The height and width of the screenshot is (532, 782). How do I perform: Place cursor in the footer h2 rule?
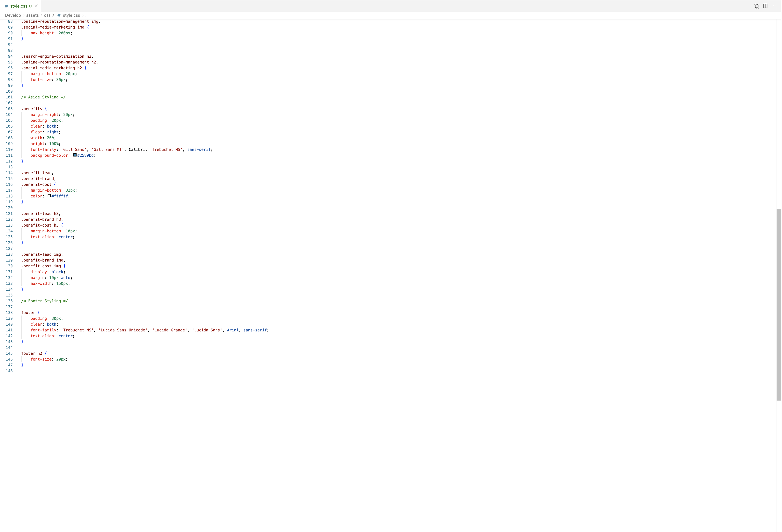[x=32, y=353]
